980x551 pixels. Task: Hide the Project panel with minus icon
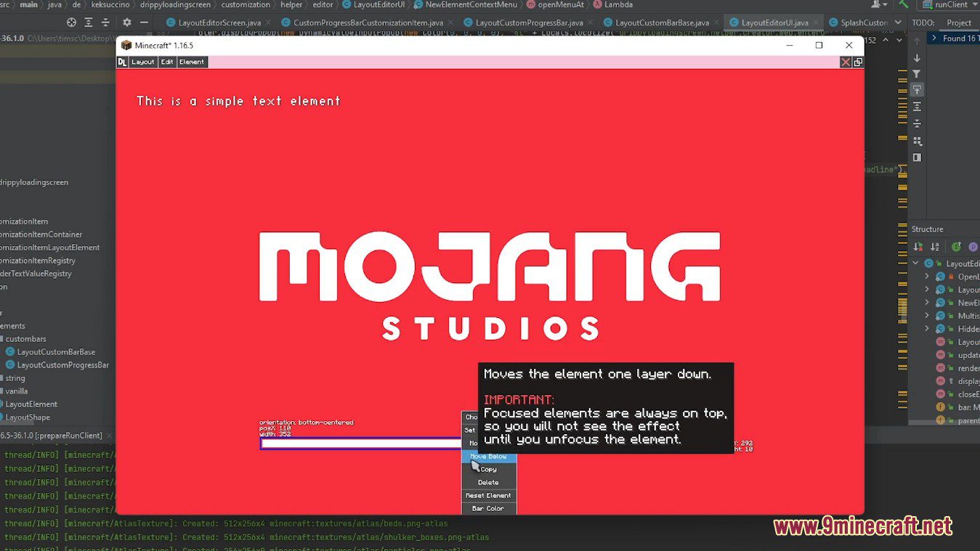(144, 23)
